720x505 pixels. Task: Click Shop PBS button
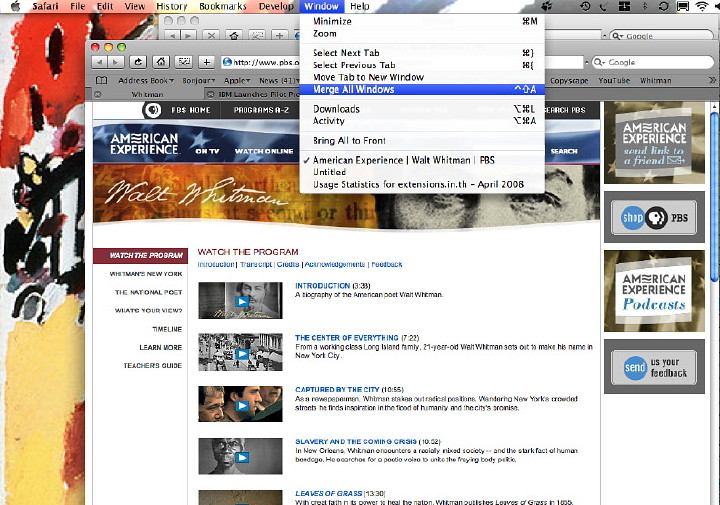pos(654,217)
